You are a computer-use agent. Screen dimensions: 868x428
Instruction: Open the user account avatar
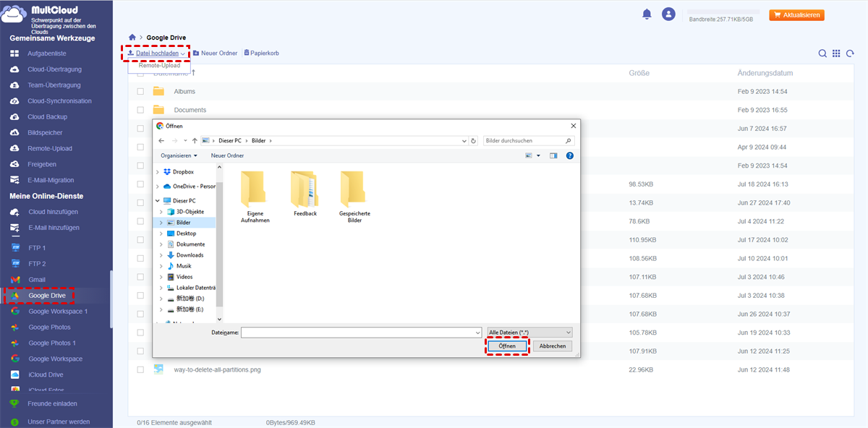click(x=668, y=14)
